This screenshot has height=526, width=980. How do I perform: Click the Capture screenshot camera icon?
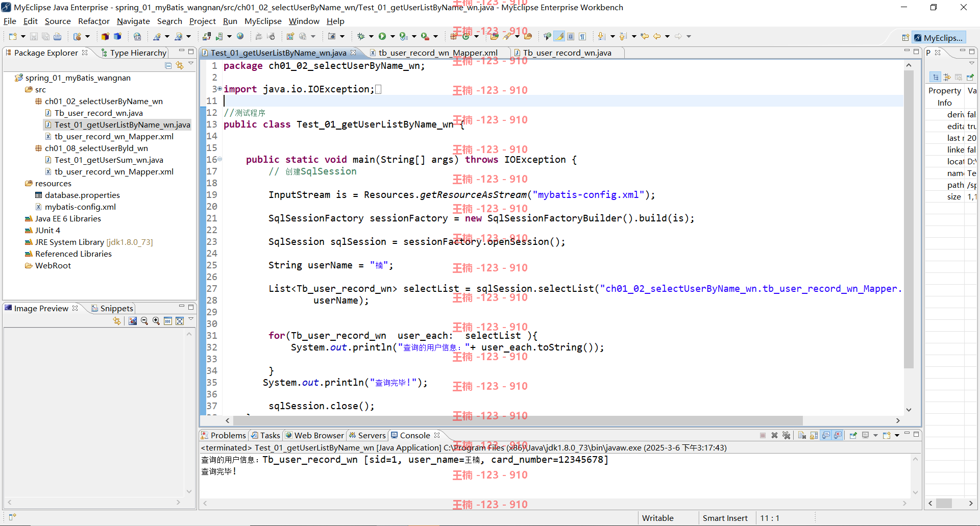coord(332,36)
